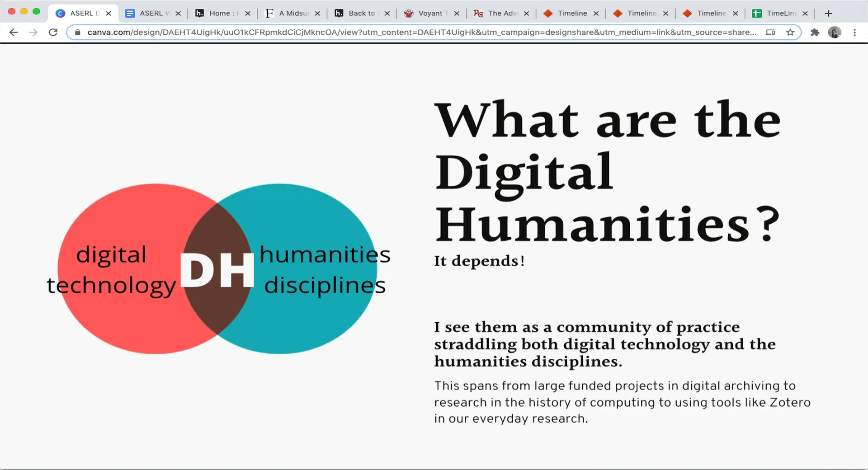868x470 pixels.
Task: Click the back navigation arrow
Action: point(14,32)
